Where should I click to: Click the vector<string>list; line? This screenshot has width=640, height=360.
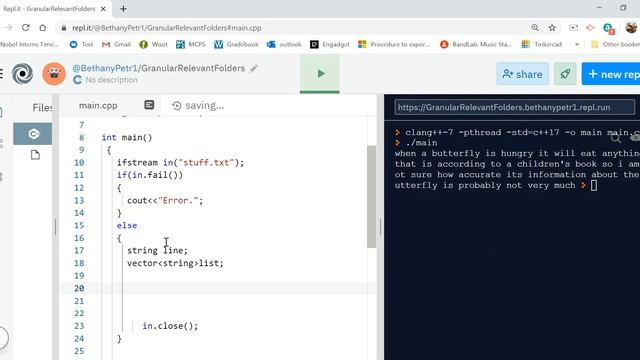pyautogui.click(x=175, y=263)
